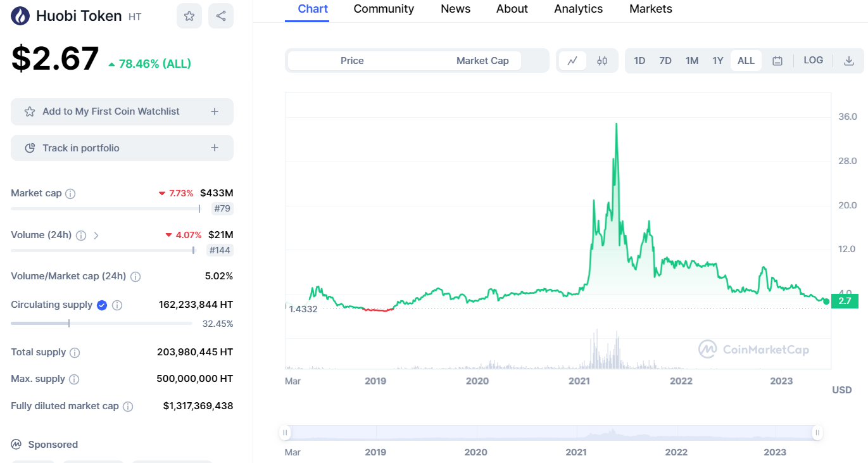Click the chart navigator range area
This screenshot has height=463, width=868.
[551, 433]
